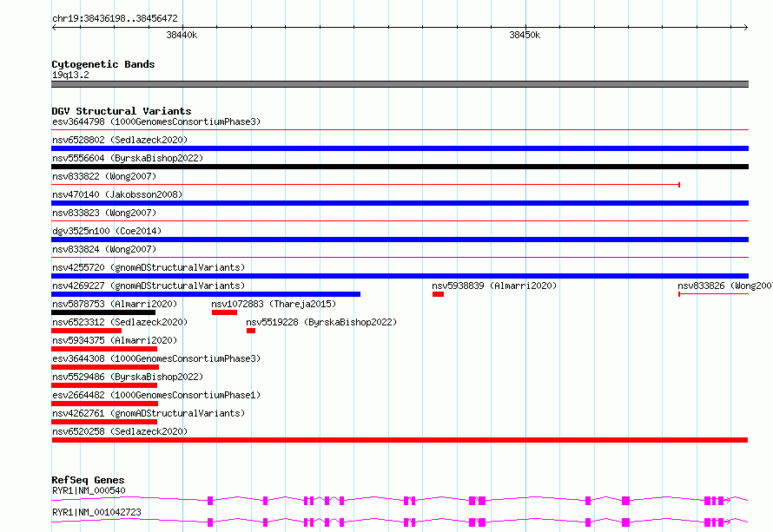This screenshot has height=532, width=773.
Task: Click the RefSeq Genes track heading
Action: pyautogui.click(x=88, y=480)
